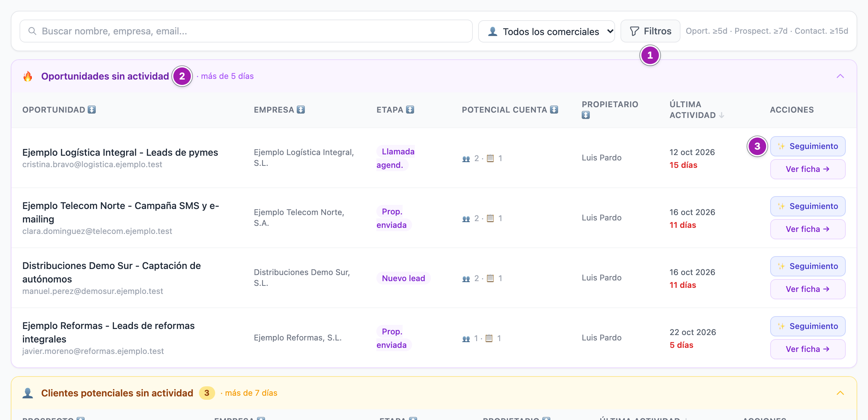
Task: Select email clara.dominguez@telecom.ejemplo.test
Action: 97,231
